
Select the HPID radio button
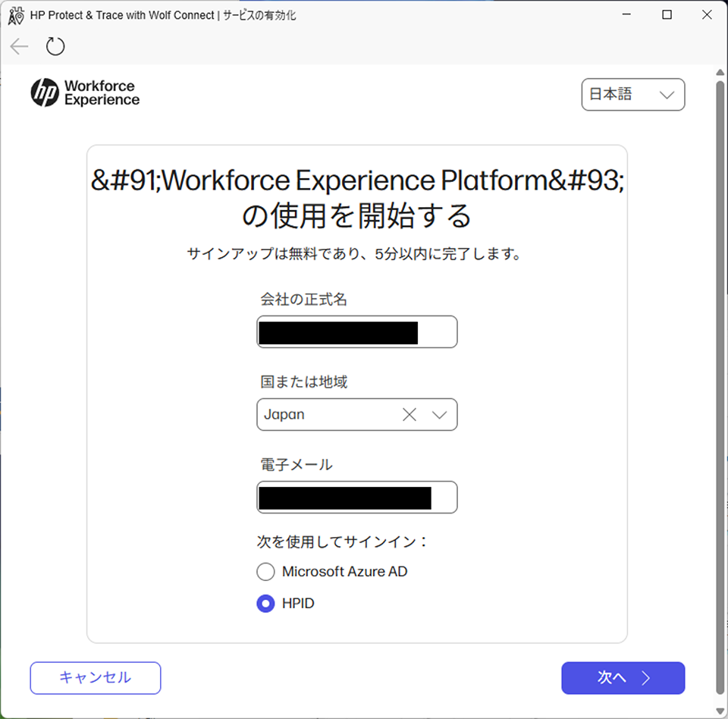pos(265,604)
